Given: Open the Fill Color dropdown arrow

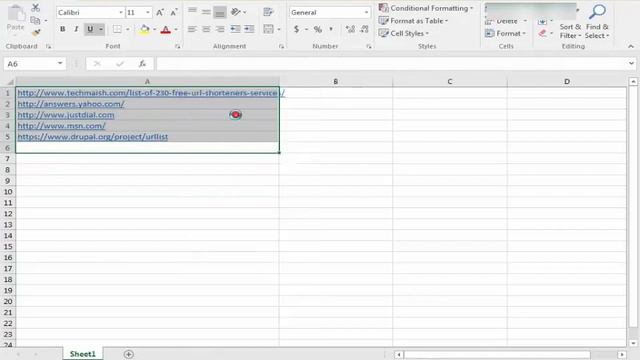Looking at the screenshot, I should tap(154, 29).
